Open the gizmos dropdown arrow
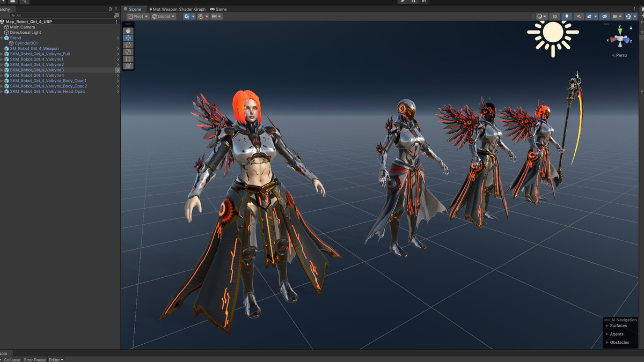Screen dimensions: 644x362 (x=635, y=17)
